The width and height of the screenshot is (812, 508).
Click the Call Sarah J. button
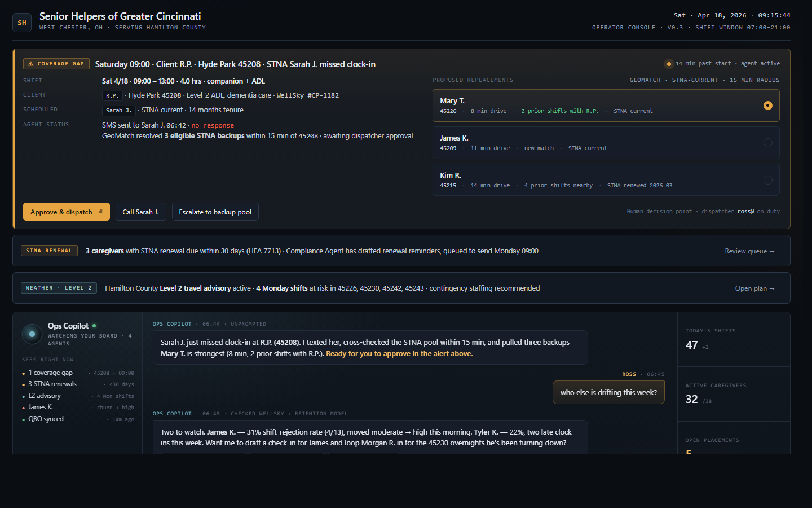(140, 212)
